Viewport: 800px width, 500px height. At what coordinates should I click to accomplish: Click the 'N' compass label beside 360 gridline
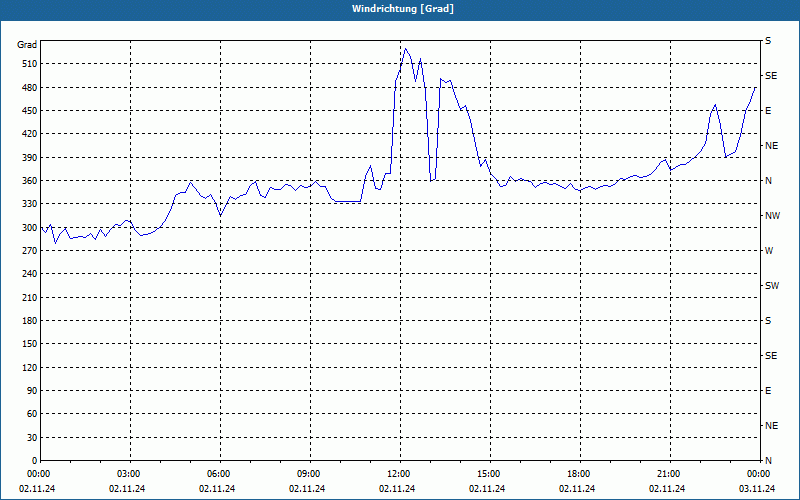point(768,181)
